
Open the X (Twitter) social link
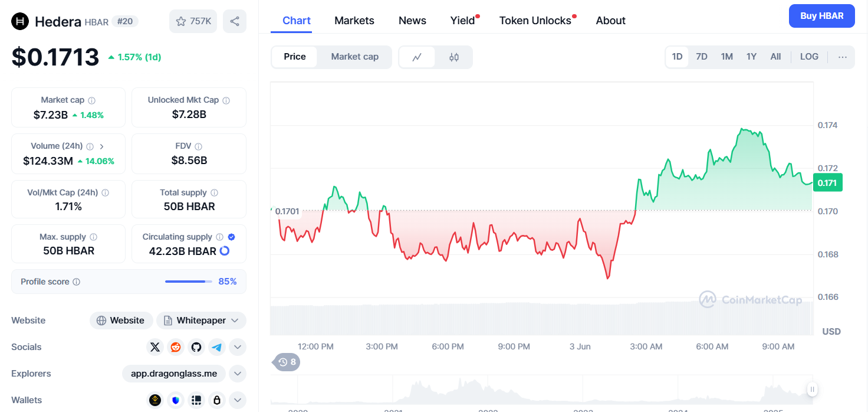tap(155, 347)
